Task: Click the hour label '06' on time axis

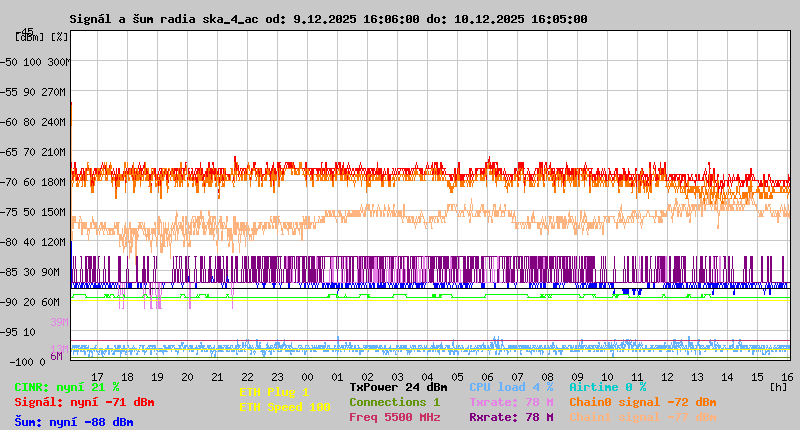Action: 487,377
